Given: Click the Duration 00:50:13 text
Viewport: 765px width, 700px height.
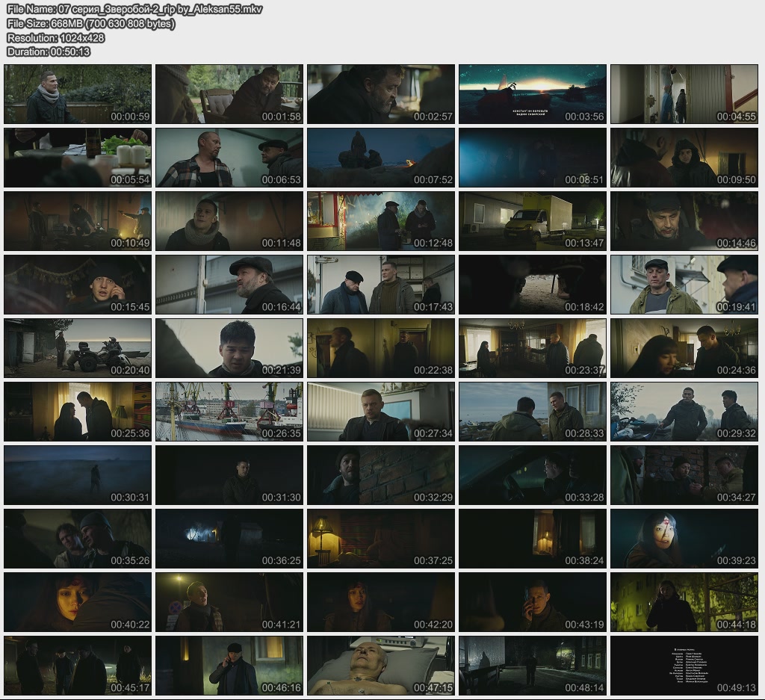Looking at the screenshot, I should click(49, 52).
